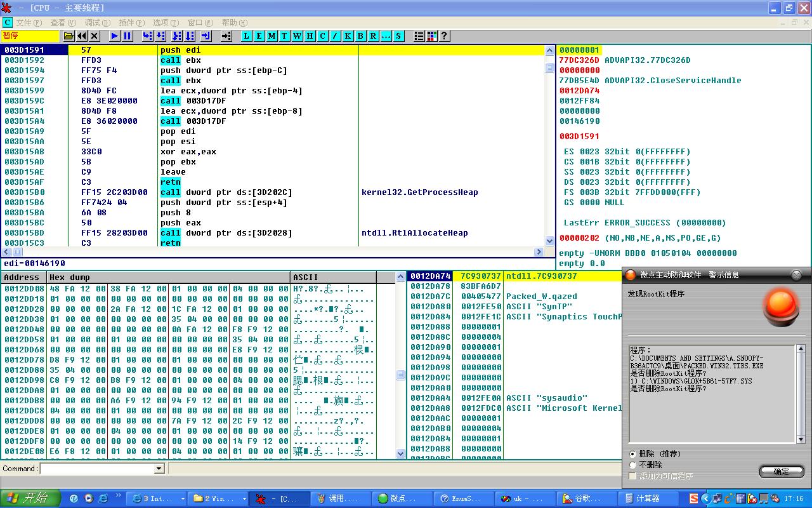Open the Memory map (M) window

point(272,36)
